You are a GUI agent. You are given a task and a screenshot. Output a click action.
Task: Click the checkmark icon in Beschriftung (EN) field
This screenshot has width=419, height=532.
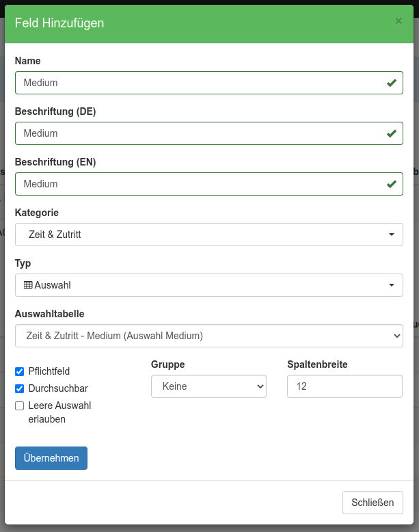(392, 184)
